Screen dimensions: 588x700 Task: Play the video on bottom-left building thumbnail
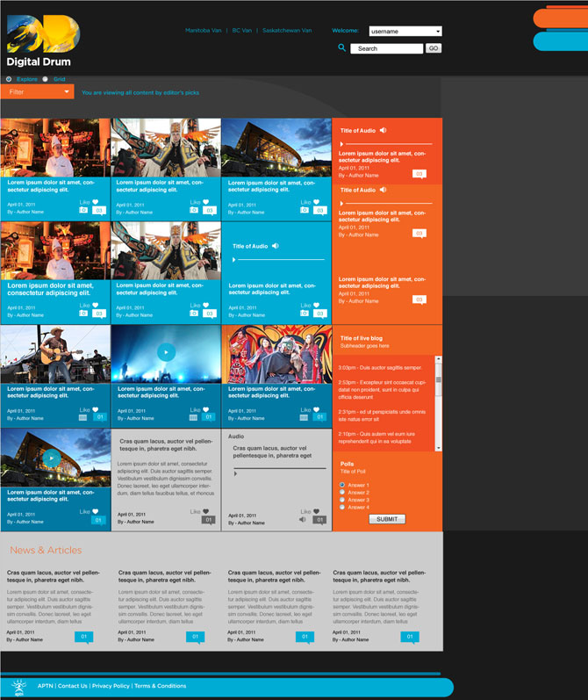(52, 458)
